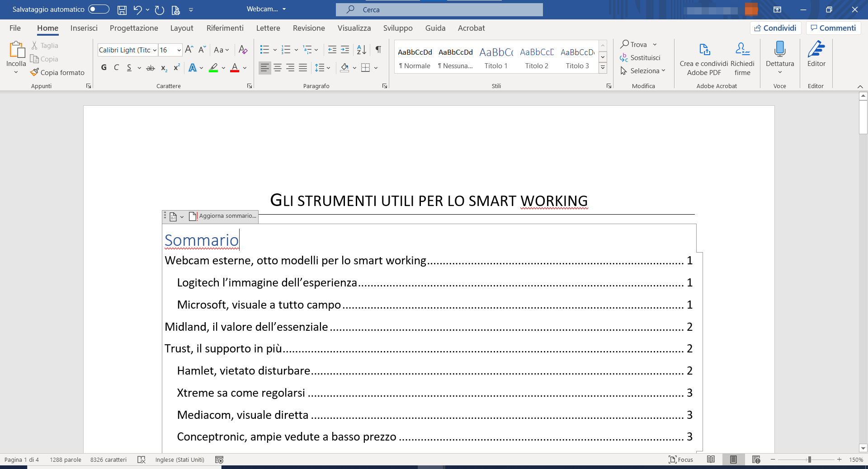Expand the font size dropdown

click(x=179, y=50)
